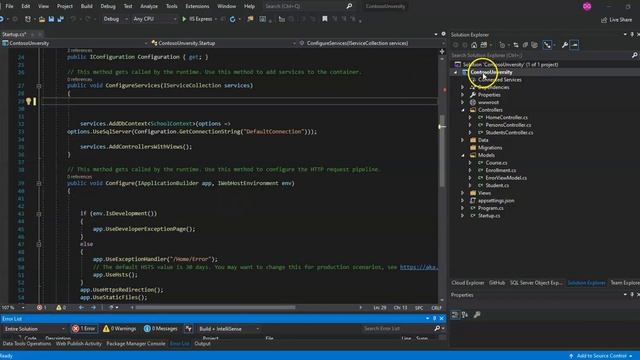Toggle Show All Files in Solution Explorer
640x360 pixels.
[x=534, y=45]
